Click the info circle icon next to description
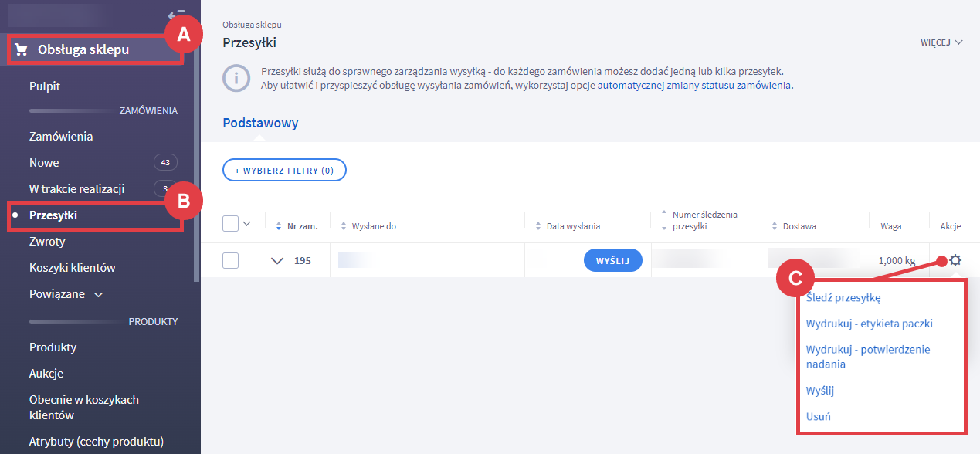 [236, 78]
